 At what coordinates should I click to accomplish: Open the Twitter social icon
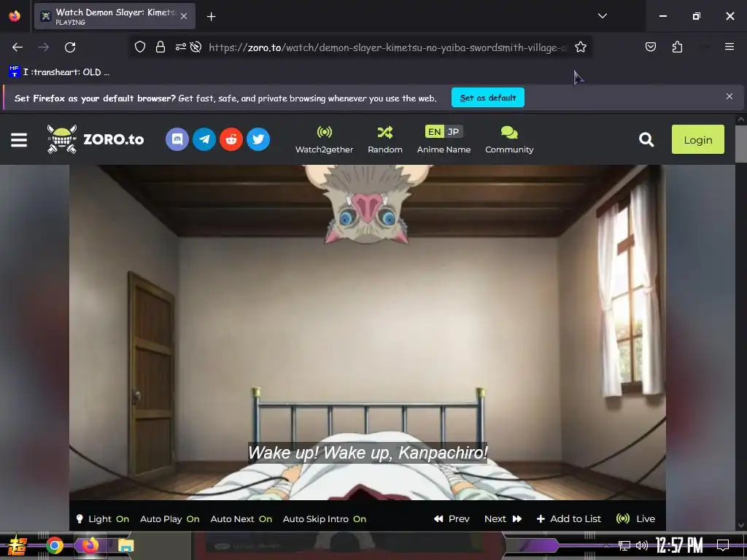(258, 139)
